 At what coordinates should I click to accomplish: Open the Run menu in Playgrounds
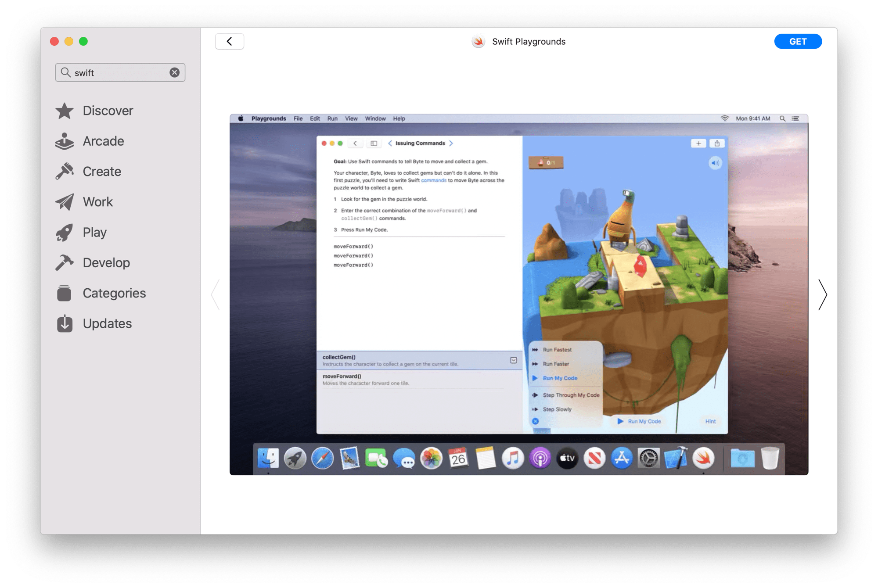pyautogui.click(x=332, y=118)
